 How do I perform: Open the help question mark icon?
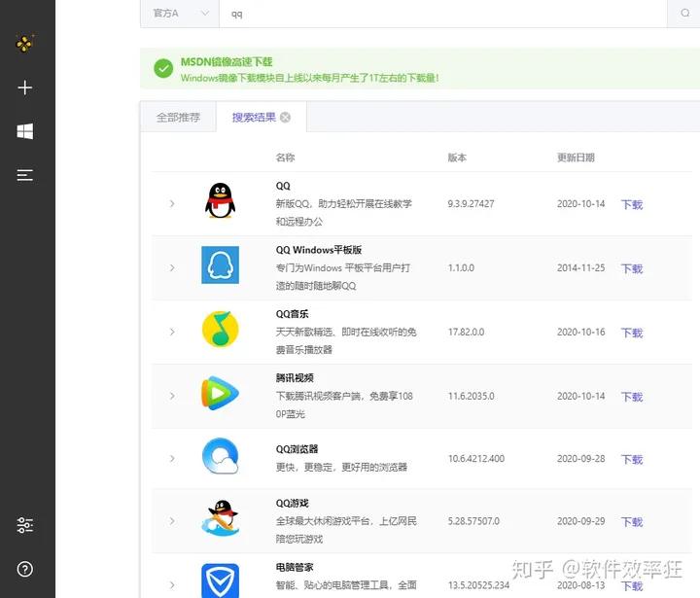[x=25, y=569]
